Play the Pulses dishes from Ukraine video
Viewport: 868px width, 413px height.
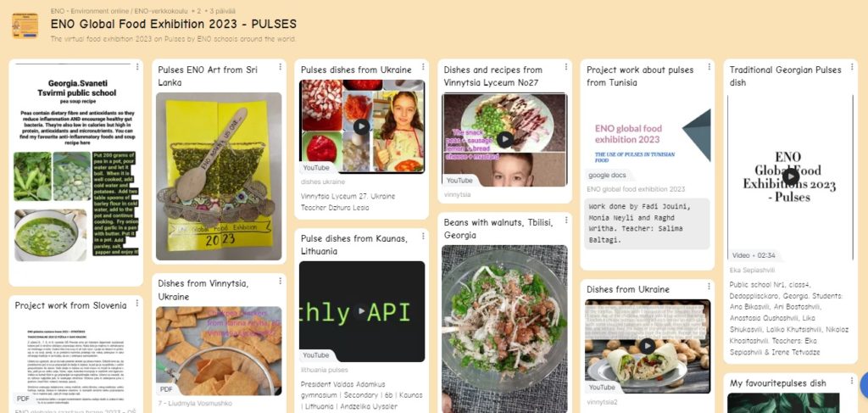coord(361,126)
